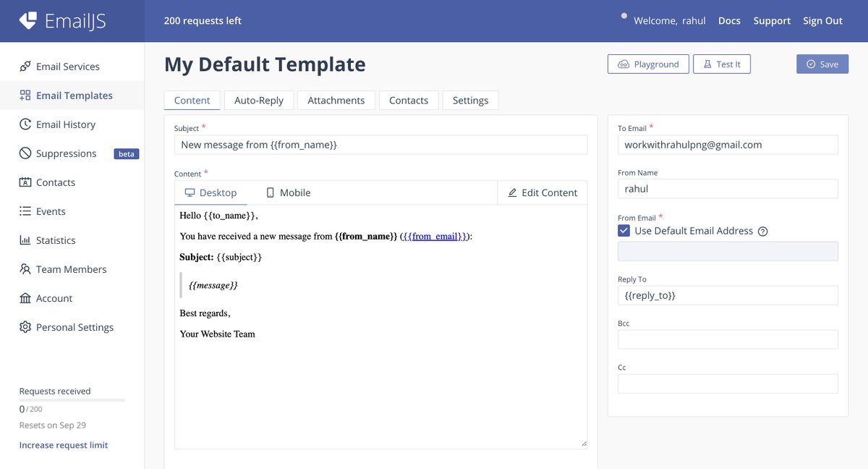Click the status dot beside Welcome

click(624, 15)
